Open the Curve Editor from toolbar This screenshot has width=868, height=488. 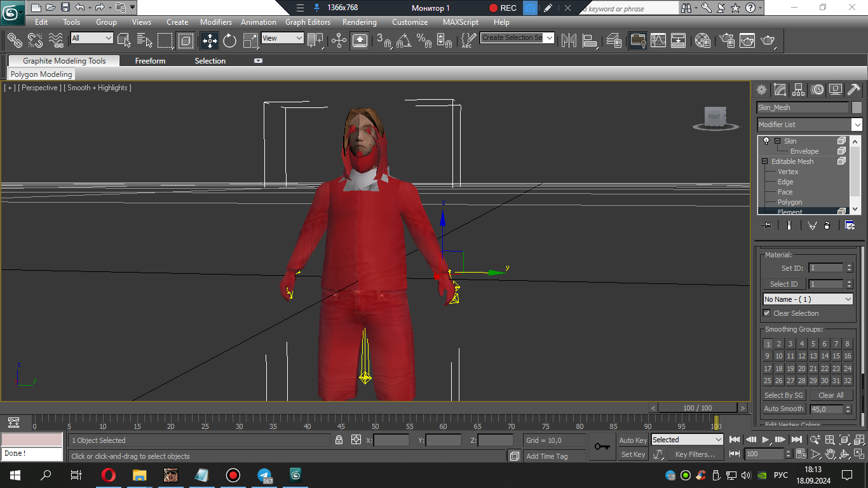(x=658, y=41)
